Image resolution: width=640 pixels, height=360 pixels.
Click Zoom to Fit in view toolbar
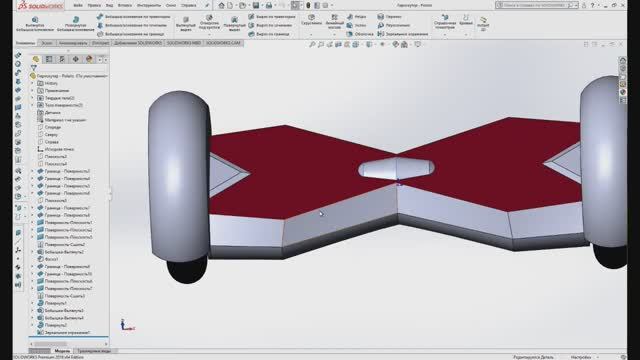[x=312, y=44]
